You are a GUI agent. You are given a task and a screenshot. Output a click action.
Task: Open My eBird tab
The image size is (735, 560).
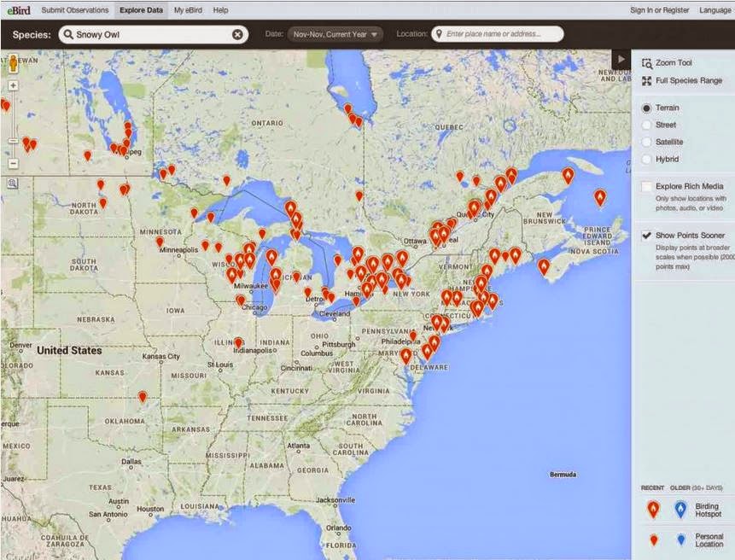click(x=188, y=10)
